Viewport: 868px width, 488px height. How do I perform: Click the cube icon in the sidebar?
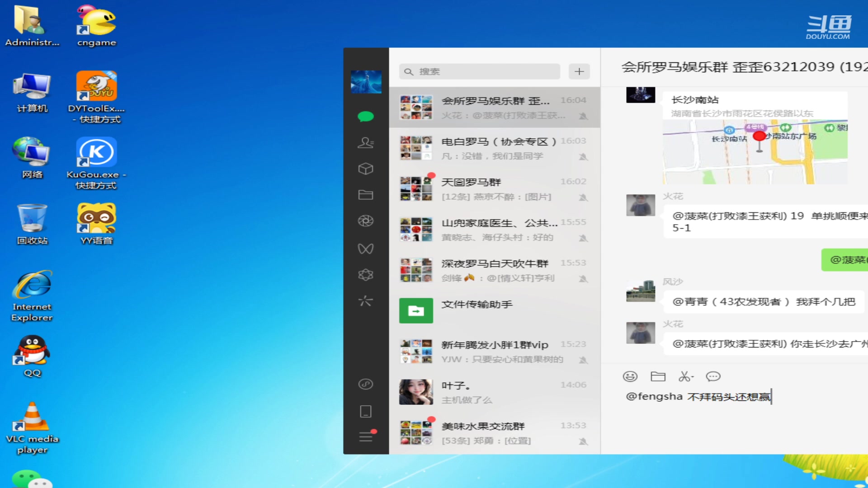point(366,169)
